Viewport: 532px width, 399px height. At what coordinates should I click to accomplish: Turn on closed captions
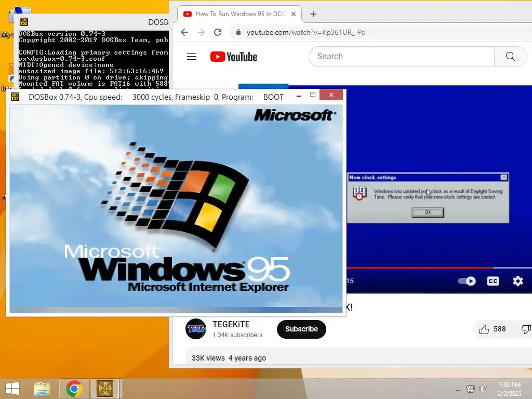point(493,281)
